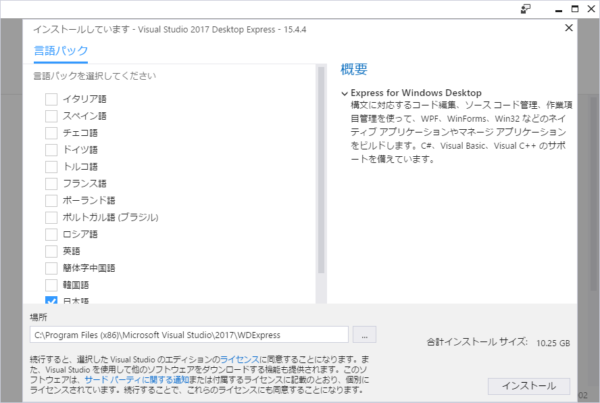
Task: Click the dialog title mentioning 15.4.4
Action: click(x=170, y=29)
